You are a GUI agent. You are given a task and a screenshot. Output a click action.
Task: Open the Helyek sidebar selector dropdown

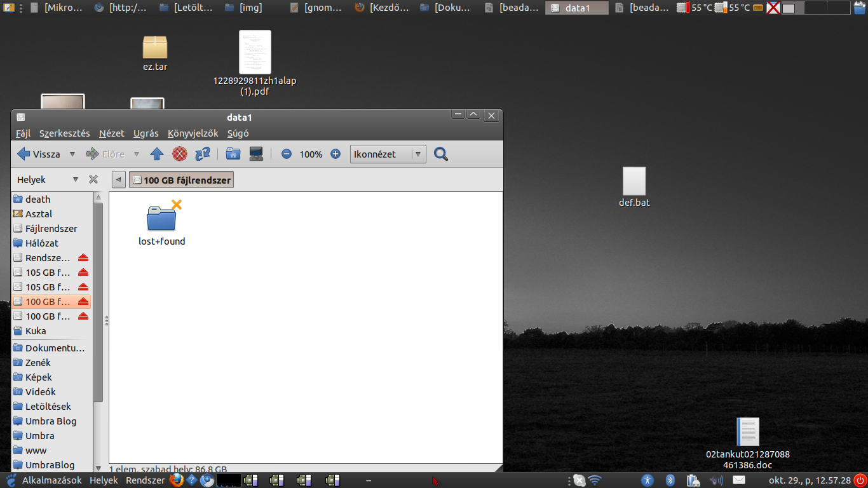coord(76,180)
